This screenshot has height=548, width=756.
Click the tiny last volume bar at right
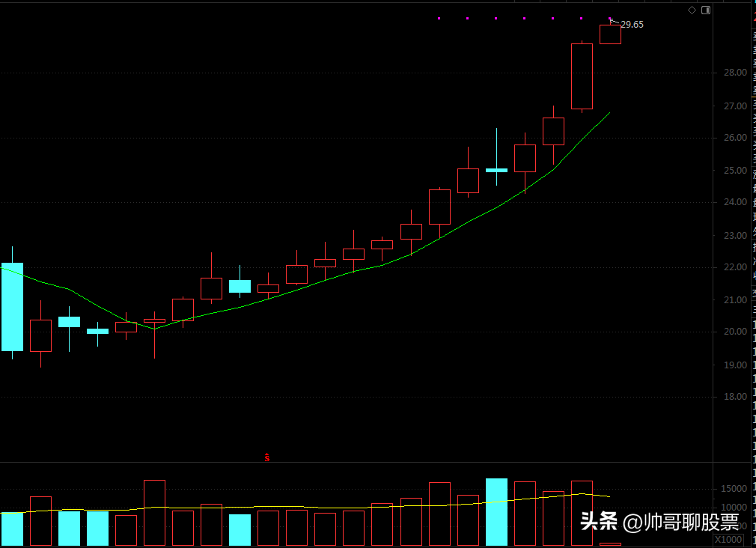610,544
